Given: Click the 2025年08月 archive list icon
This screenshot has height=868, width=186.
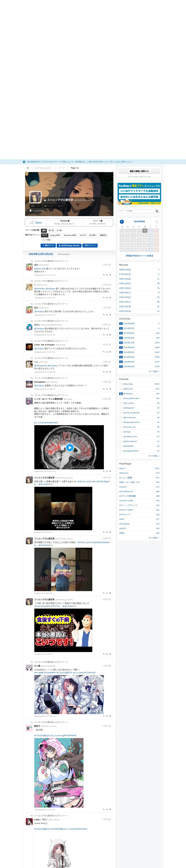Looking at the screenshot, I should [121, 323].
